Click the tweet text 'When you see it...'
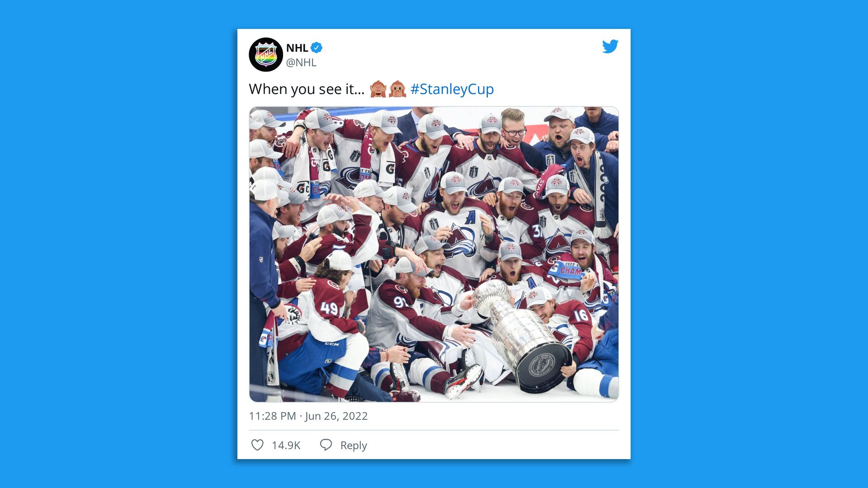 307,89
